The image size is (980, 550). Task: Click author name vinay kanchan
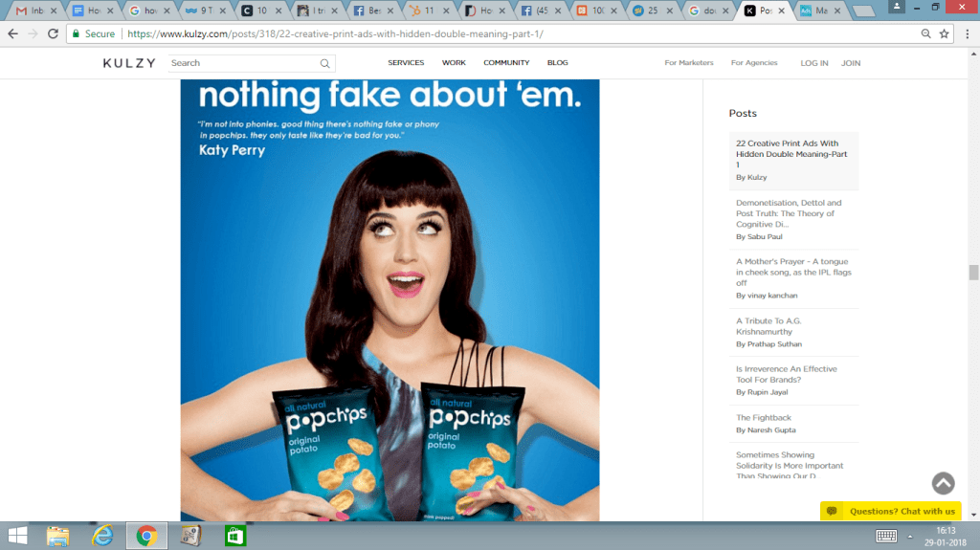(772, 296)
